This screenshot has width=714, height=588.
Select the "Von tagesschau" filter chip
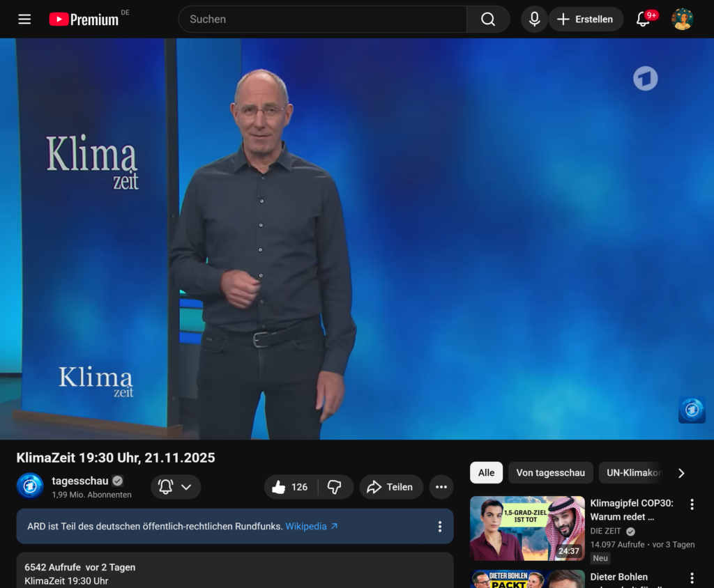(x=550, y=472)
